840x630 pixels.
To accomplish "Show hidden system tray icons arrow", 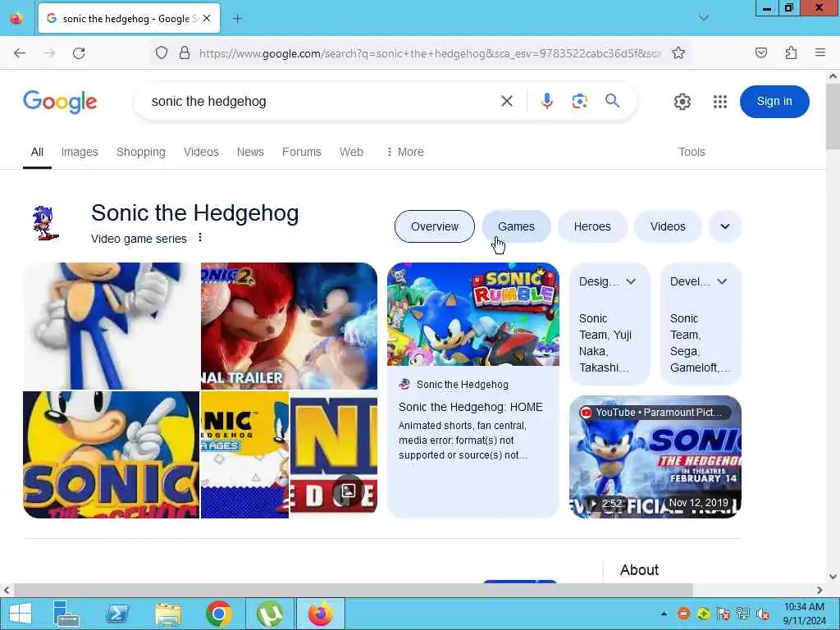I will (x=664, y=614).
